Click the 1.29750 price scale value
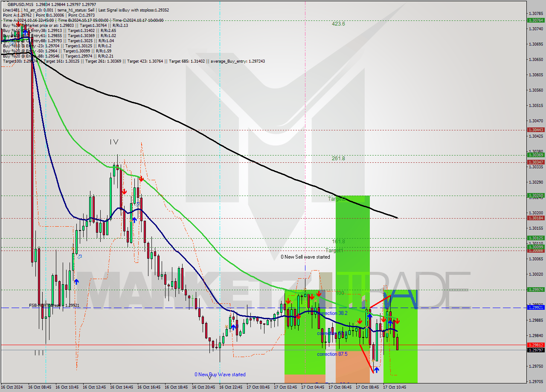 pyautogui.click(x=536, y=366)
